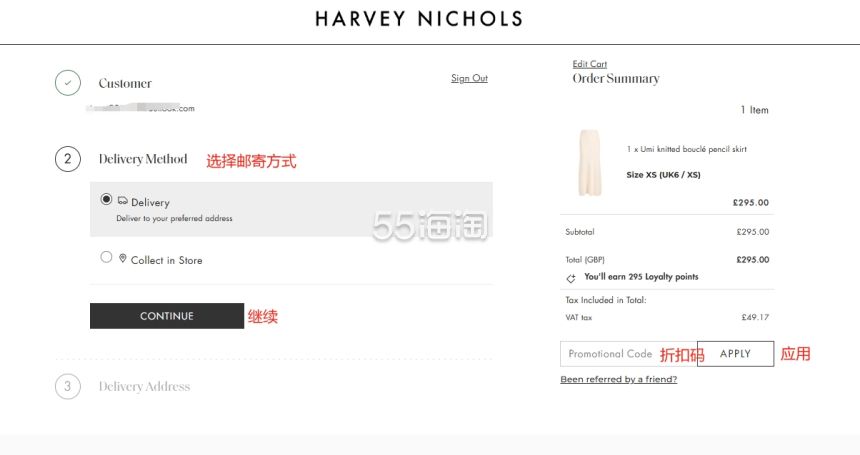
Task: Select the Delivery radio button
Action: pyautogui.click(x=106, y=199)
